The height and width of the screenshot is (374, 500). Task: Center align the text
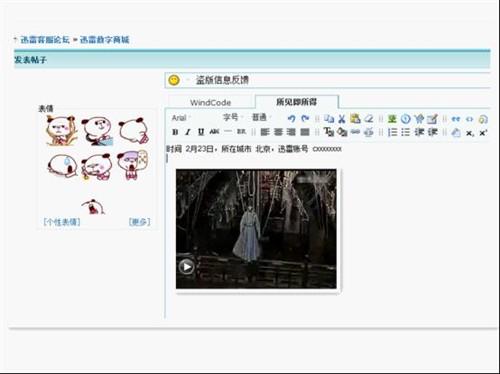point(278,132)
